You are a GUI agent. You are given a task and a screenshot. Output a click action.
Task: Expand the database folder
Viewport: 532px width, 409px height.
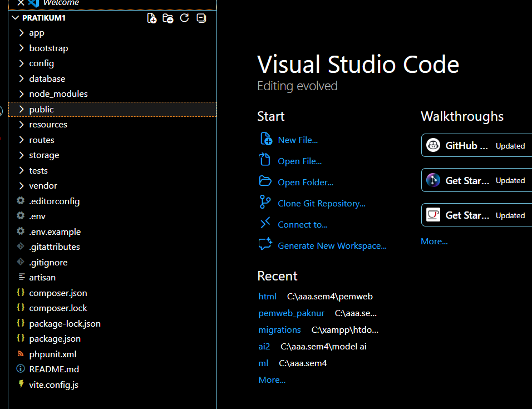coord(21,78)
